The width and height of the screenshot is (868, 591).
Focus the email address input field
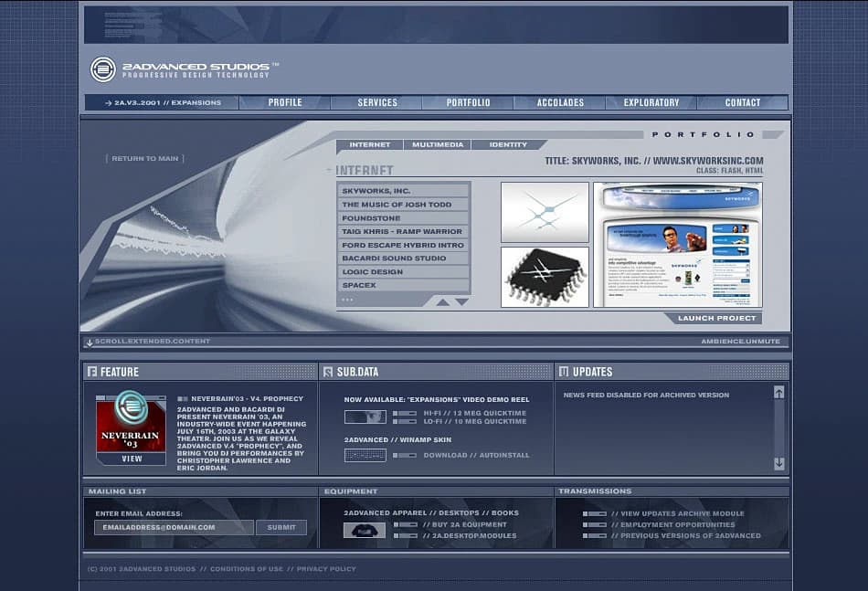pos(174,527)
